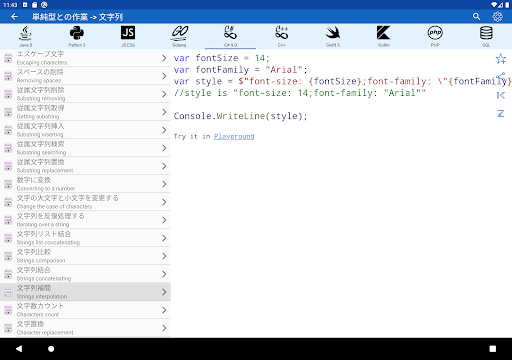Open the search magnifier icon
The height and width of the screenshot is (360, 512).
(476, 17)
